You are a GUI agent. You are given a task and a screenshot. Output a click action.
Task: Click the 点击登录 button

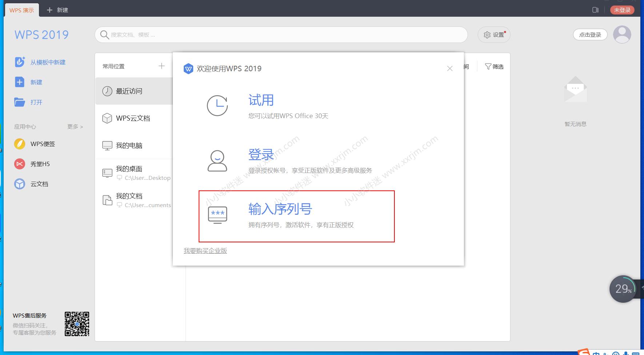point(590,35)
